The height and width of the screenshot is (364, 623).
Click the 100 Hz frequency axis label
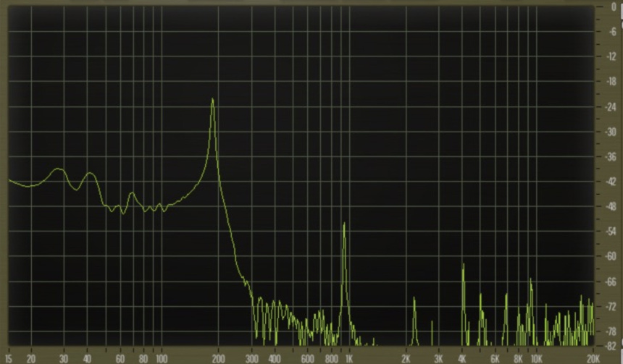click(162, 359)
